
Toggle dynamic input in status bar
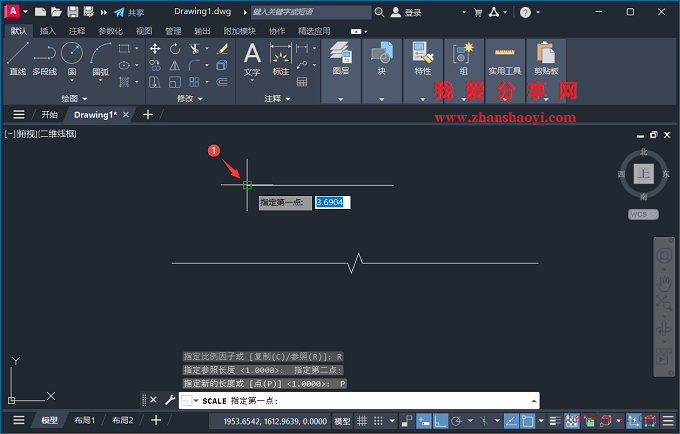click(x=424, y=421)
